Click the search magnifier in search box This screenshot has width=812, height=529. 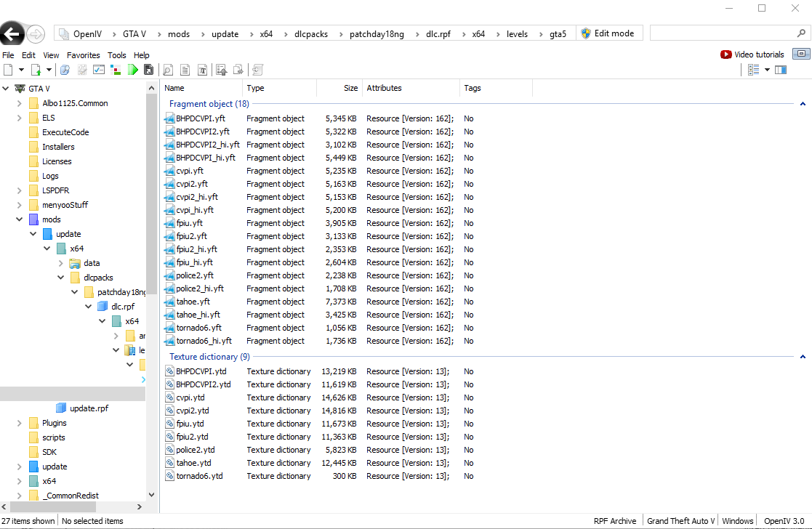pos(801,33)
